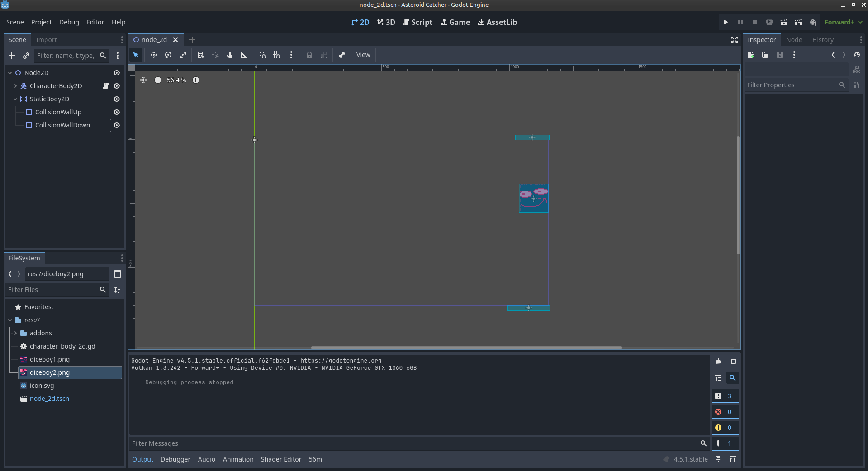Switch to the Script workspace
The width and height of the screenshot is (868, 471).
tap(417, 22)
